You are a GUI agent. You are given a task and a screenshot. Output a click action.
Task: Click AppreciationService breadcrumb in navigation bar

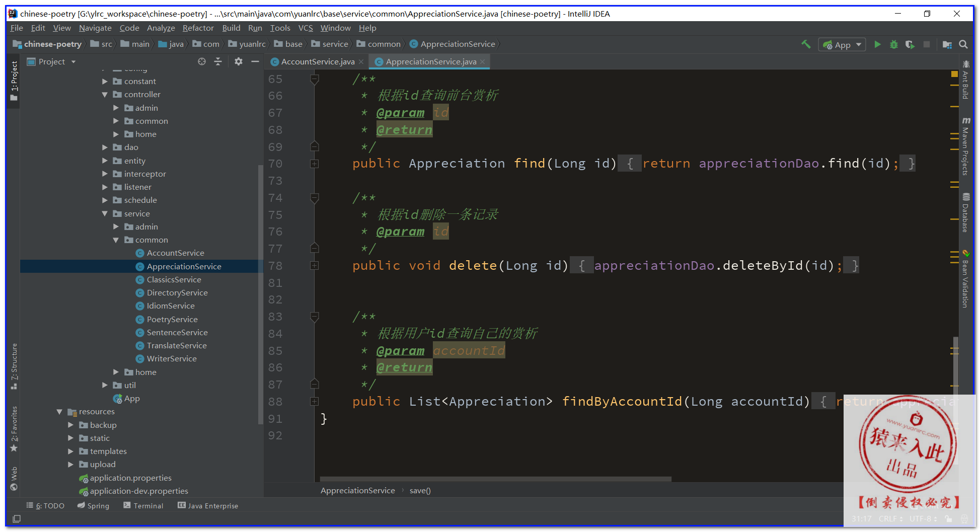point(453,44)
